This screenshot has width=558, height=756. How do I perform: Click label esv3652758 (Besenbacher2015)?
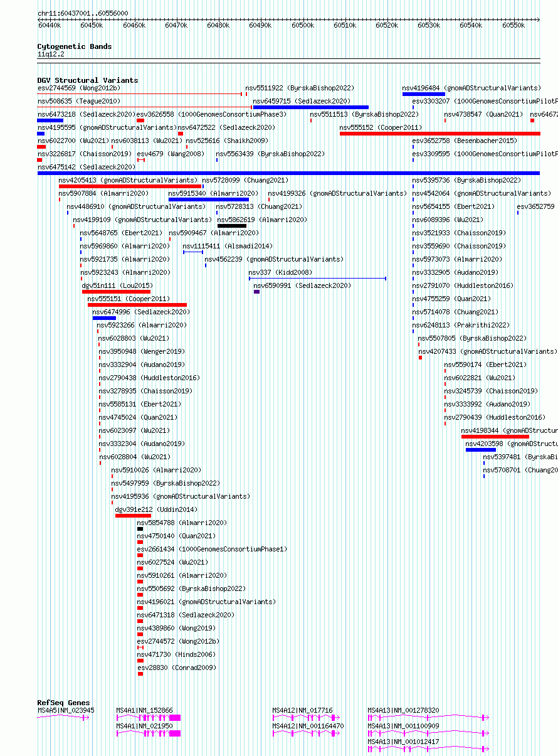465,141
